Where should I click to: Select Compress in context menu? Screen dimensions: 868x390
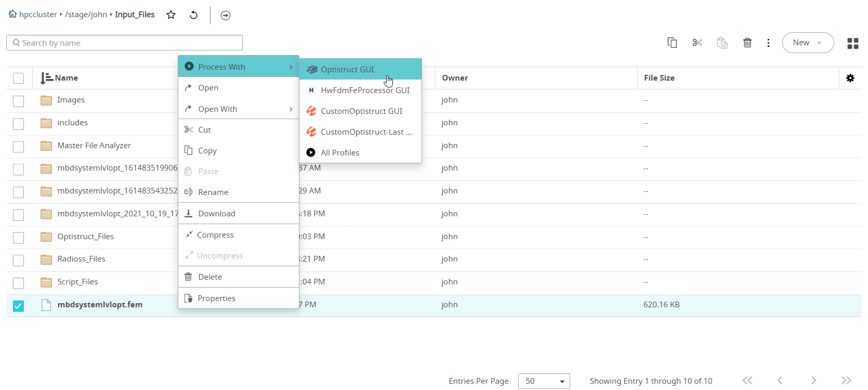tap(239, 235)
